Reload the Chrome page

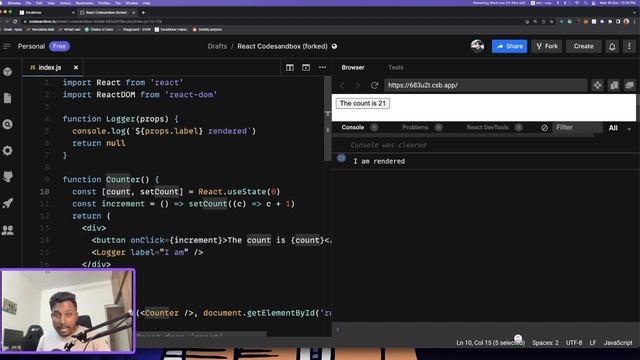point(15,21)
